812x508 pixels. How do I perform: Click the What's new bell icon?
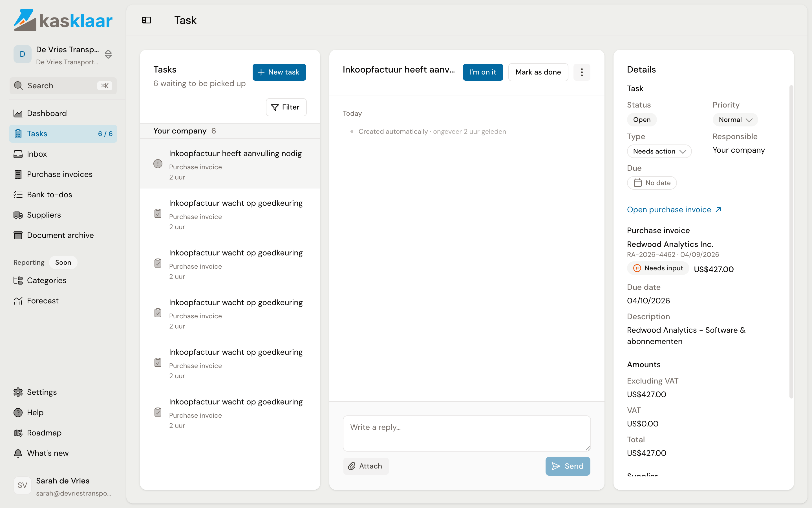(x=18, y=453)
